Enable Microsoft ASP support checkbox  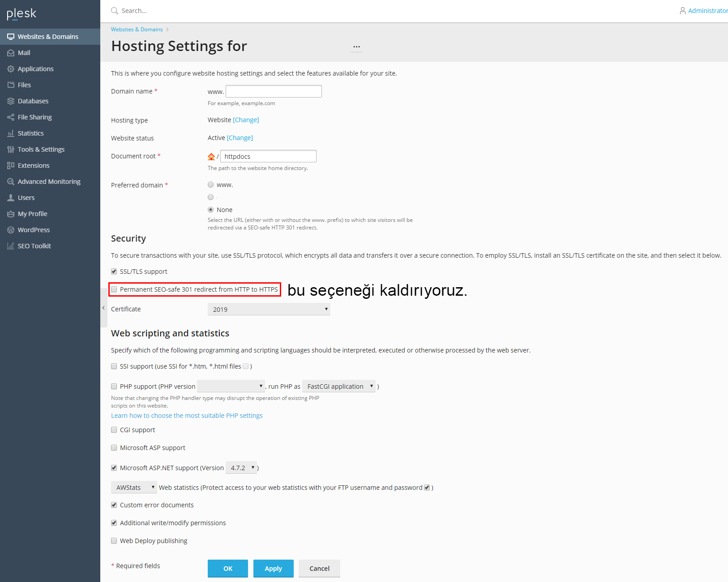click(x=114, y=448)
